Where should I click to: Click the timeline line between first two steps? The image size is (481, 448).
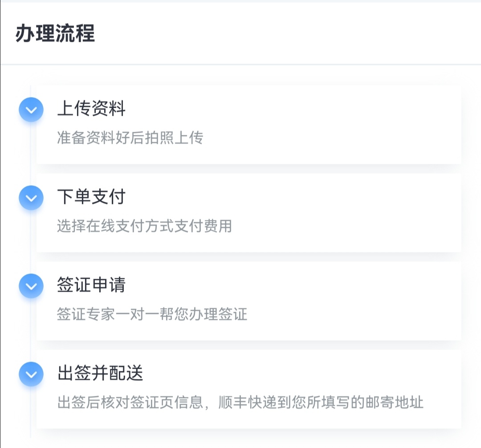[x=31, y=153]
